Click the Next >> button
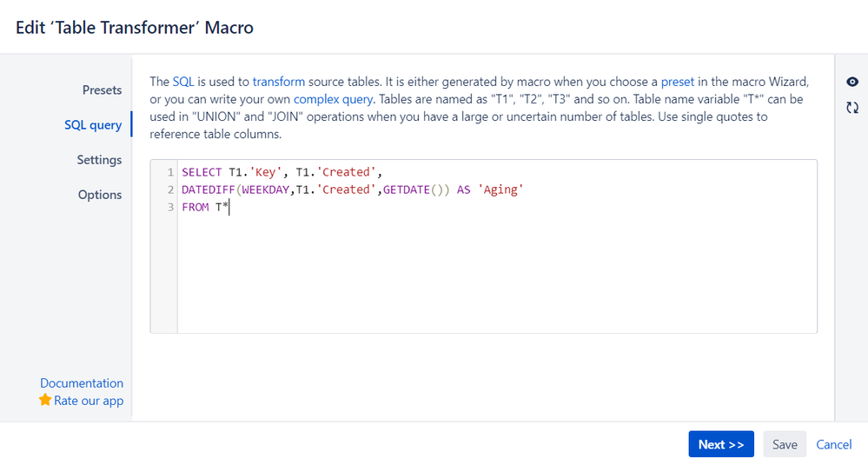This screenshot has height=465, width=868. point(721,444)
